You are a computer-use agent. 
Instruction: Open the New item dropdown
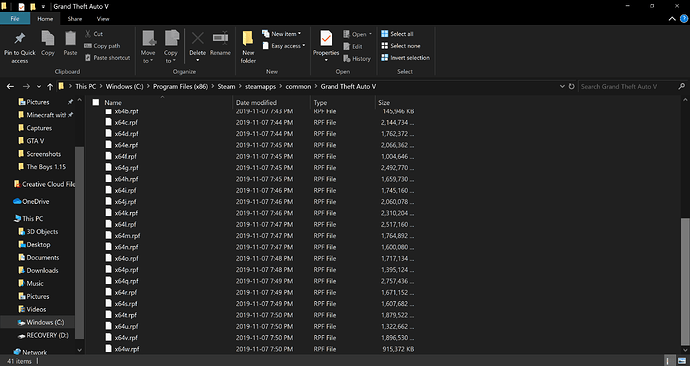(x=282, y=34)
